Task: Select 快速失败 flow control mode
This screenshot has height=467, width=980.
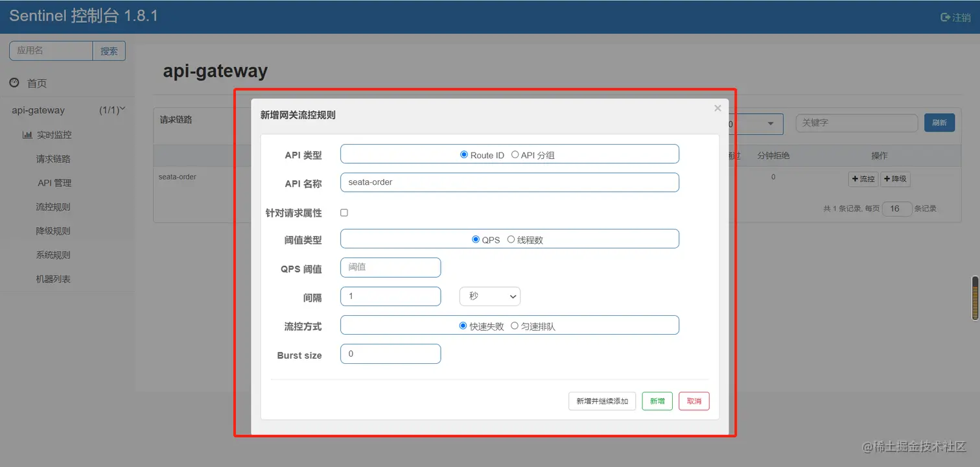Action: [463, 326]
